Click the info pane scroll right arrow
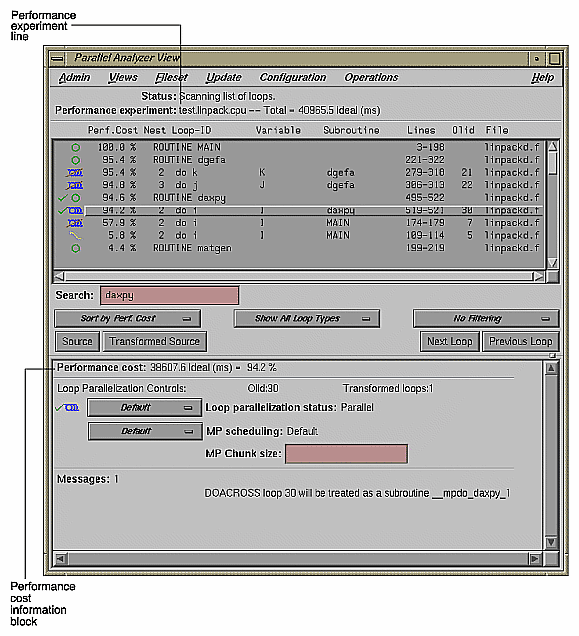 coord(535,559)
